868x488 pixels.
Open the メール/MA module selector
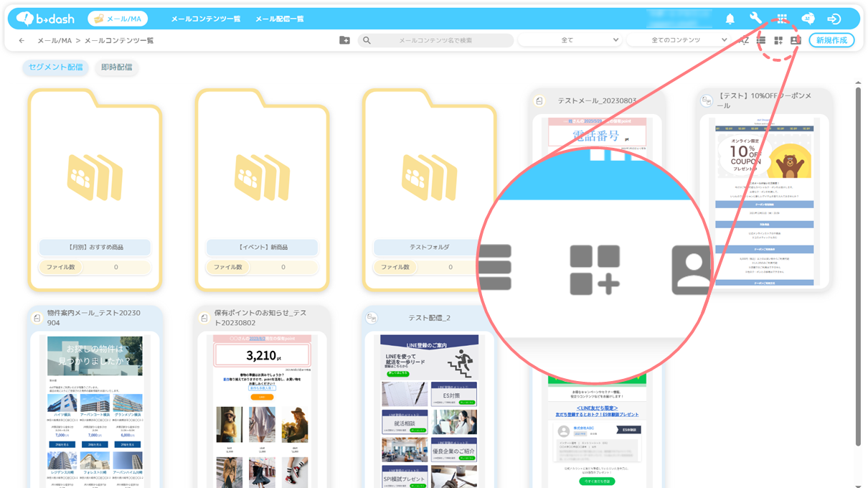[x=118, y=19]
